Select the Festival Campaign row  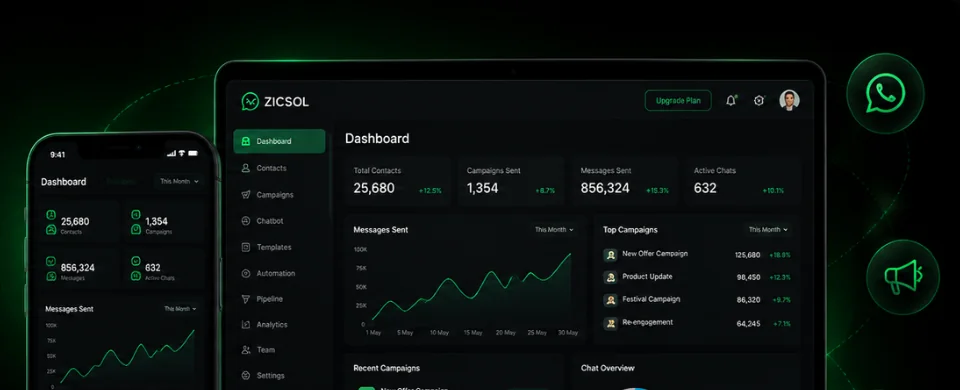pos(697,300)
